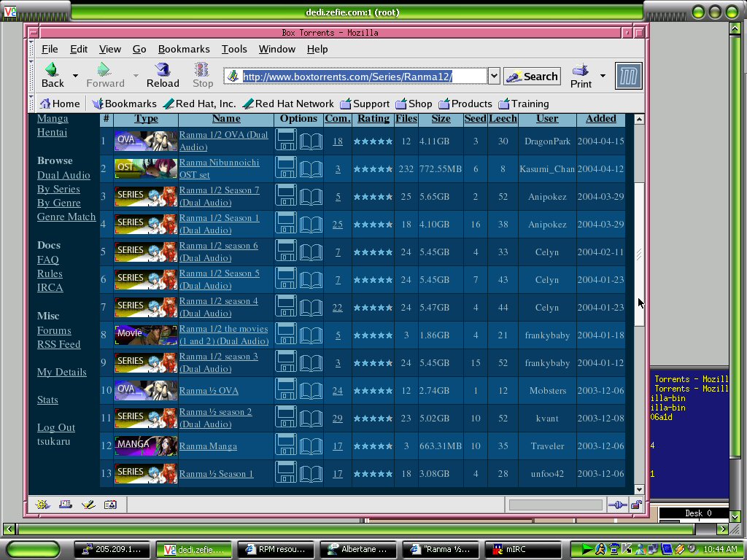Screen dimensions: 747x560
Task: Sort torrent table by Size column header
Action: 441,119
